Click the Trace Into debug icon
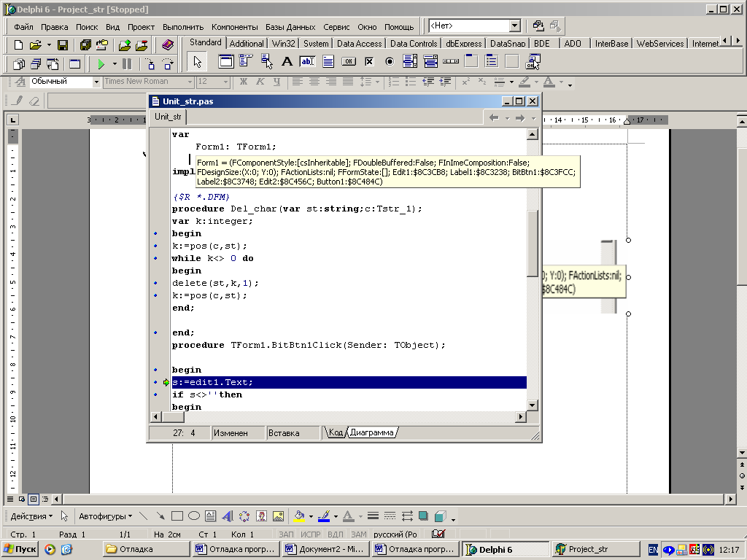The height and width of the screenshot is (560, 747). (x=150, y=64)
